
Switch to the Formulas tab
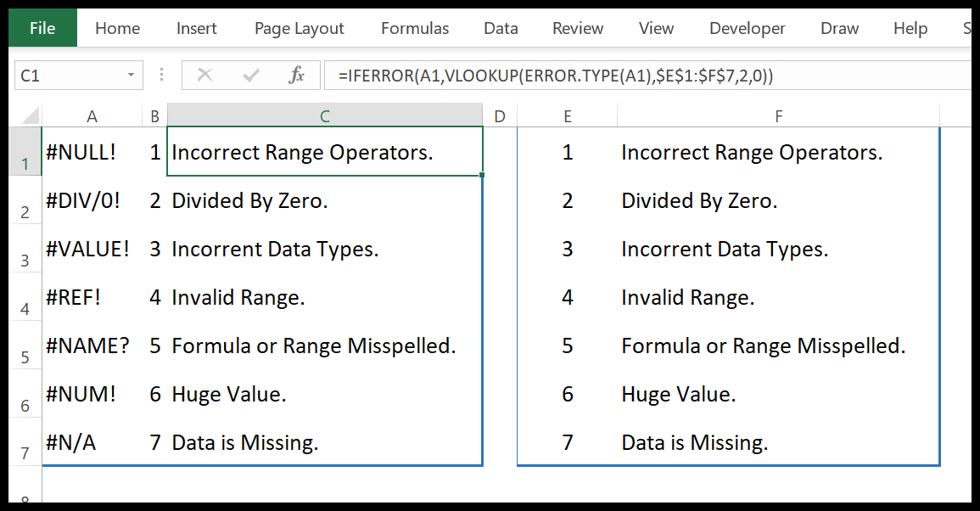tap(415, 28)
